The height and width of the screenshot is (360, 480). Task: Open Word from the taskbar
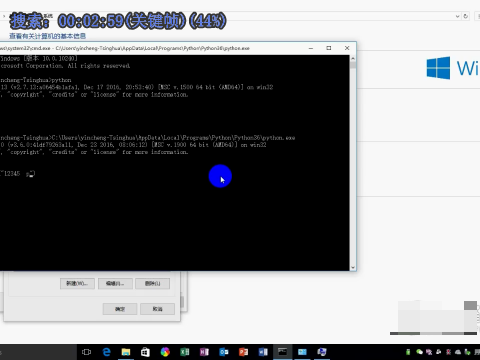coord(263,352)
